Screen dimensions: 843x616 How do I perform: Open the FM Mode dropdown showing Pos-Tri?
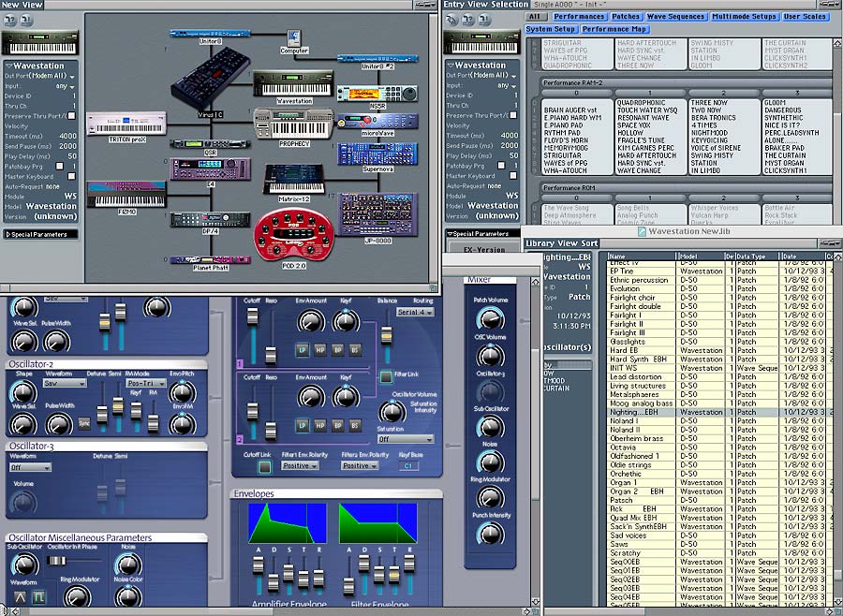tap(146, 383)
